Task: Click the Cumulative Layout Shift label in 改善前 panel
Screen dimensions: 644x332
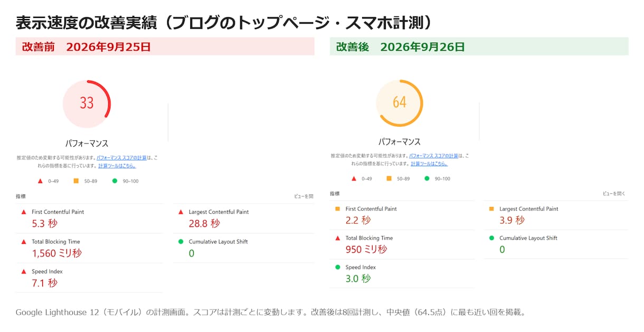Action: point(218,242)
